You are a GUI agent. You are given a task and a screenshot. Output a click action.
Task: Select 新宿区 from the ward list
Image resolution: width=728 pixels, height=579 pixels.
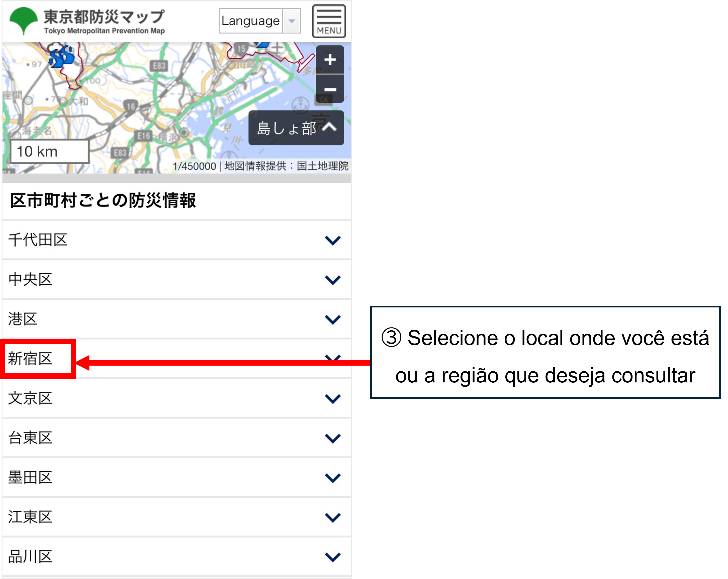[30, 358]
